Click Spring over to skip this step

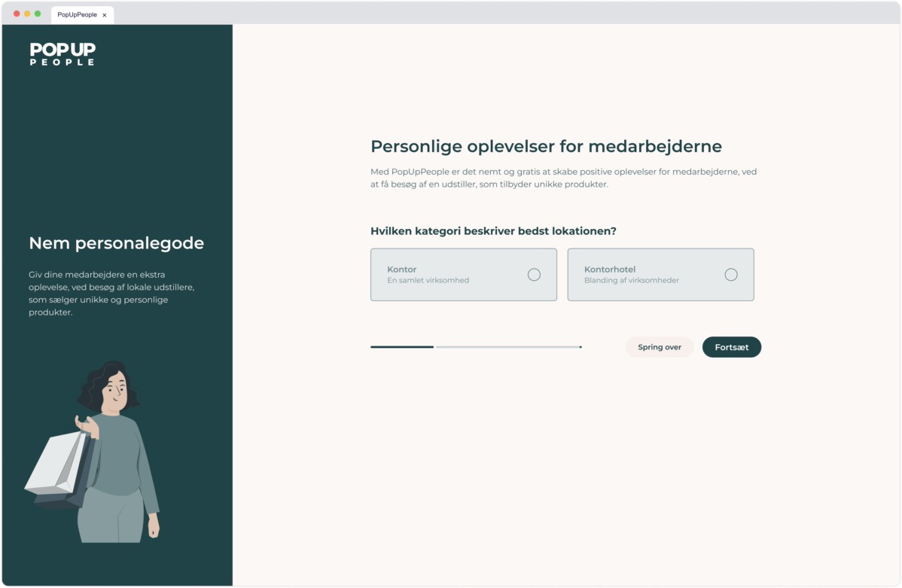[660, 347]
